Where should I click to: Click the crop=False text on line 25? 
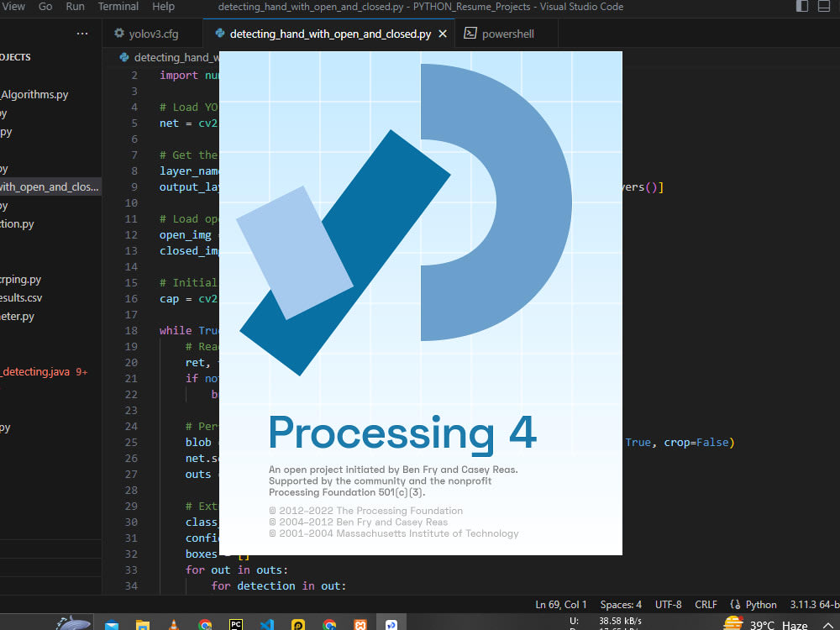point(696,443)
